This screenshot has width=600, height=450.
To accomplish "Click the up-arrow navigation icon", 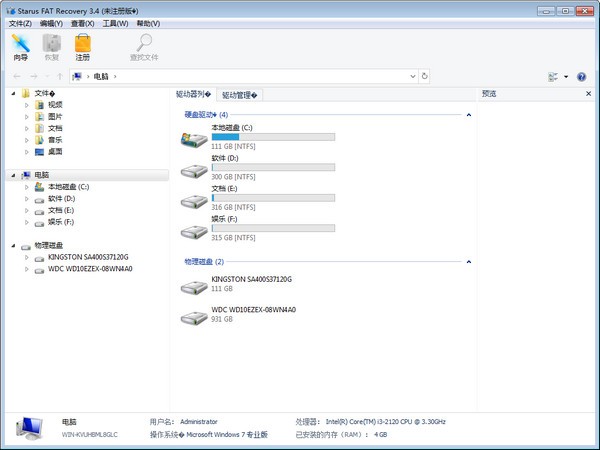I will (60, 76).
